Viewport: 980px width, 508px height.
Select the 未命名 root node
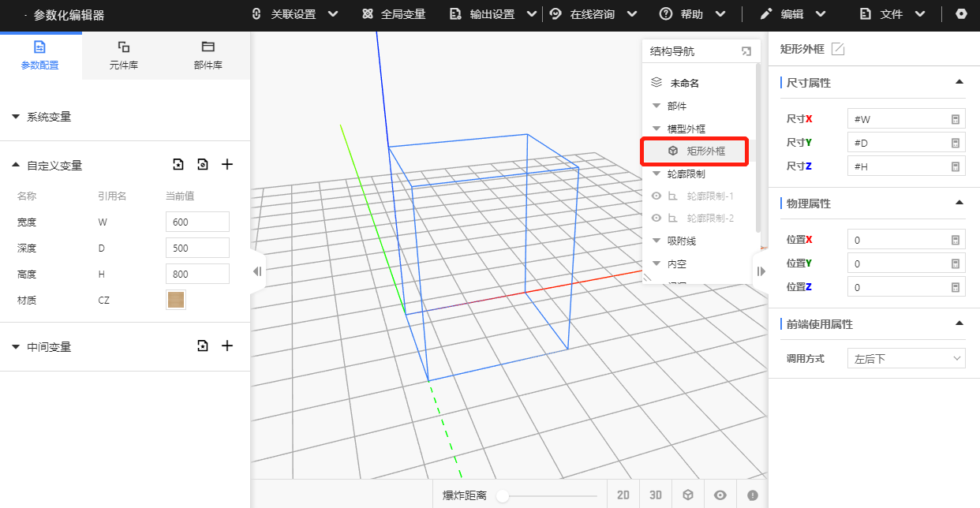click(x=684, y=83)
